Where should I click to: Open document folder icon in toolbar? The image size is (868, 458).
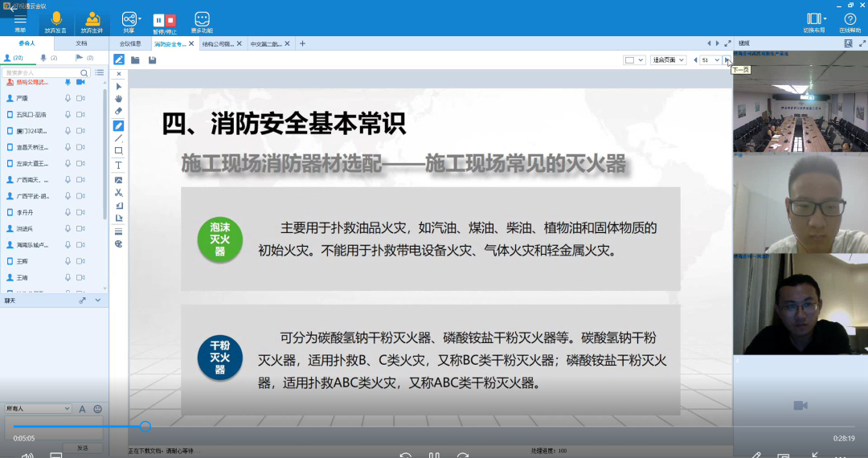[135, 59]
